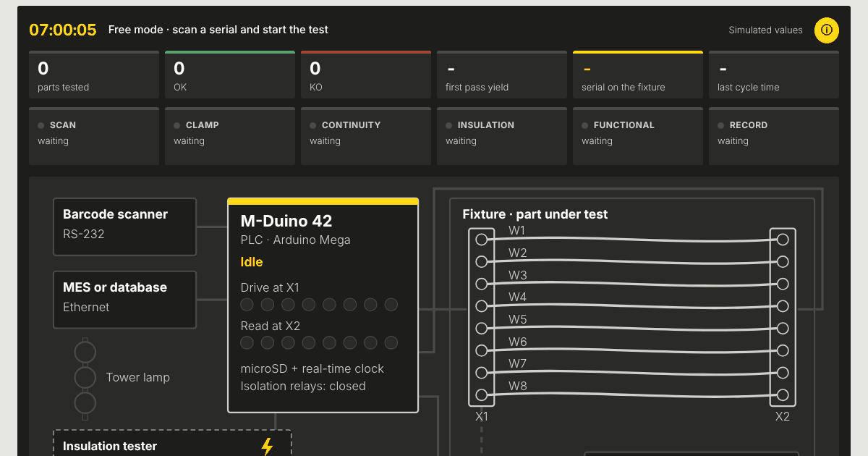Click the first Read at X2 indicator

(x=247, y=342)
